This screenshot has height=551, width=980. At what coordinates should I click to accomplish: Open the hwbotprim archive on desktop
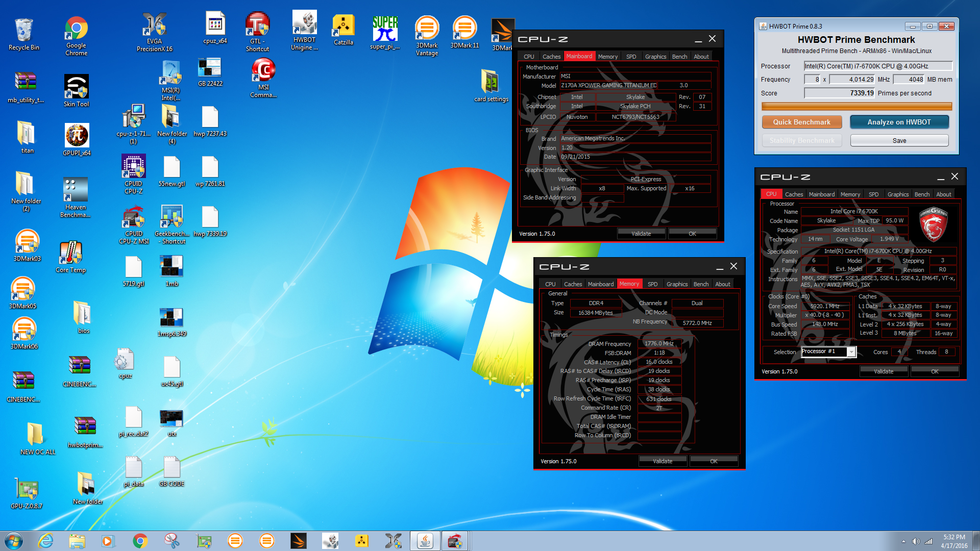[x=85, y=433]
